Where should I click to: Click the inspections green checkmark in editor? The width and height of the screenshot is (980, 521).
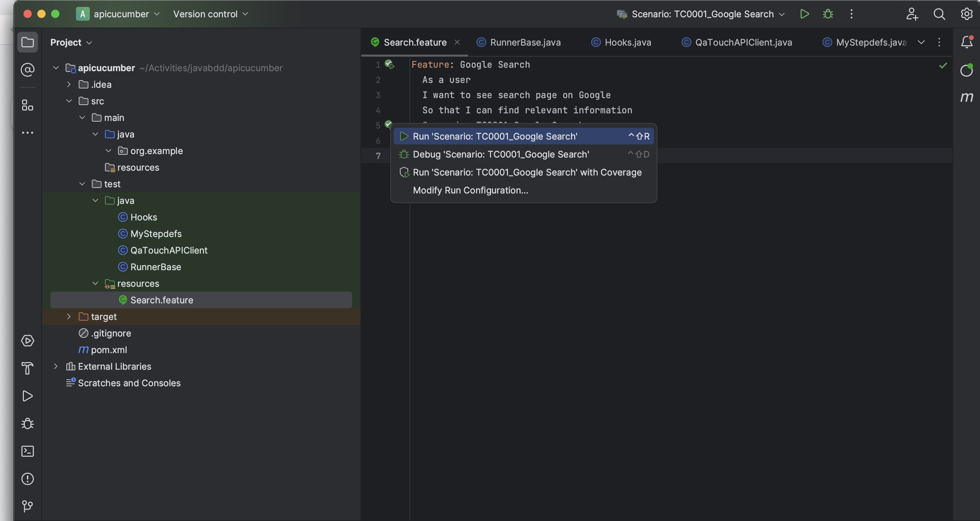pos(943,65)
